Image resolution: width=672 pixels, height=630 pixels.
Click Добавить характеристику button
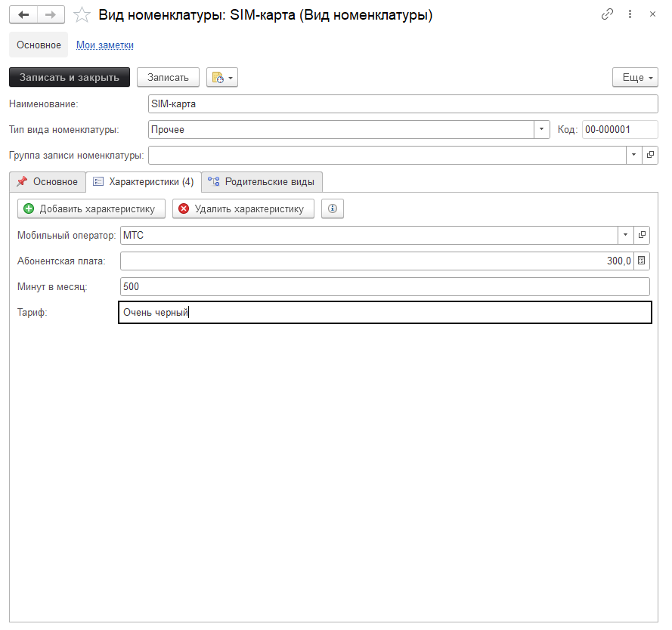(x=91, y=208)
